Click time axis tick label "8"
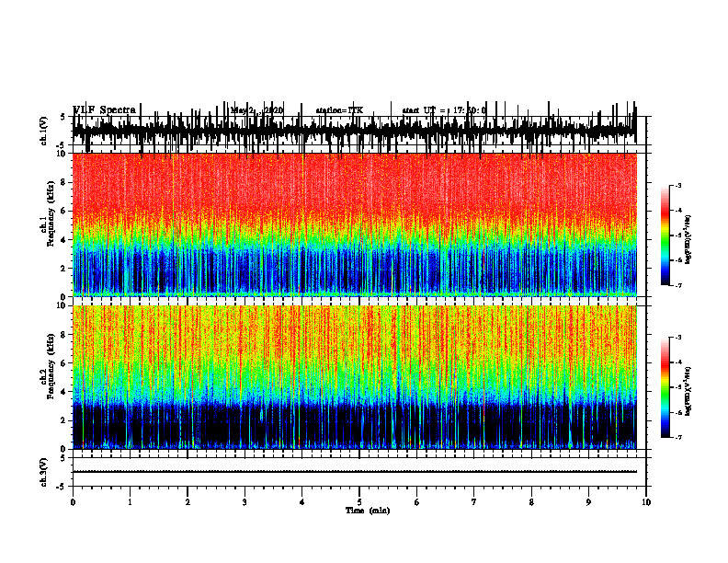Image resolution: width=728 pixels, height=563 pixels. click(x=531, y=502)
